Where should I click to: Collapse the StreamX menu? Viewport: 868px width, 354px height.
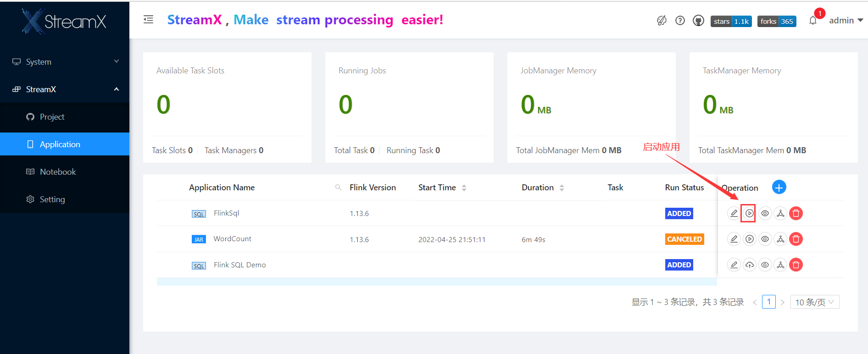[65, 89]
